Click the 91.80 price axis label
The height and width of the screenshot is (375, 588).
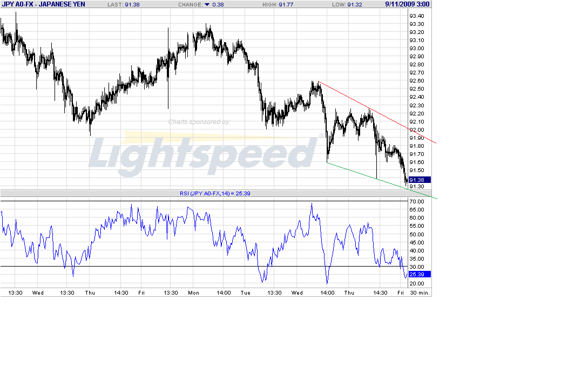pyautogui.click(x=417, y=146)
